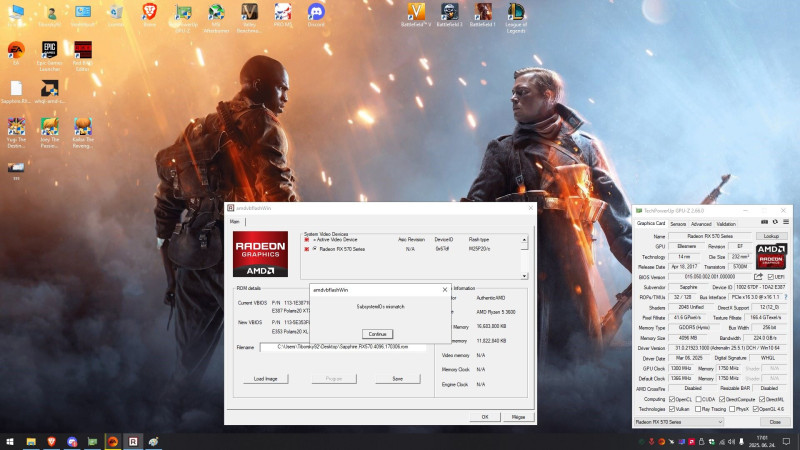Screen dimensions: 800x450
Task: Click the GPU-Z refresh icon
Action: [x=775, y=222]
